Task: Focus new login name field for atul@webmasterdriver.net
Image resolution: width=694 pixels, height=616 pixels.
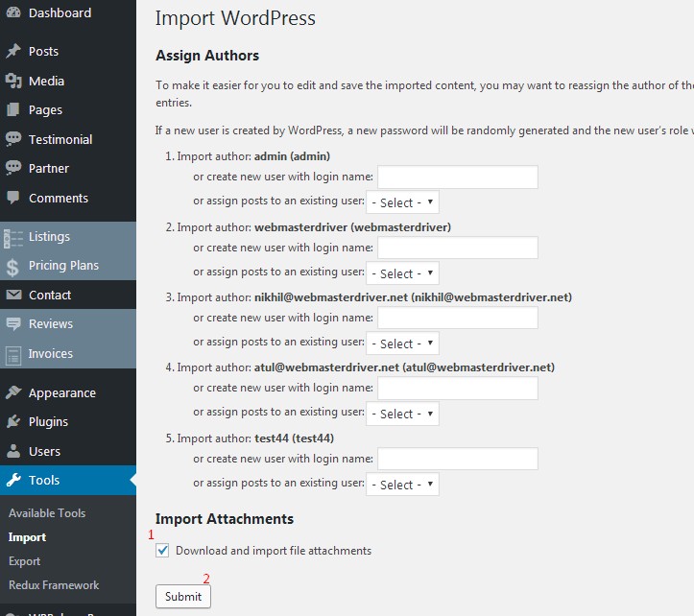Action: pyautogui.click(x=457, y=388)
